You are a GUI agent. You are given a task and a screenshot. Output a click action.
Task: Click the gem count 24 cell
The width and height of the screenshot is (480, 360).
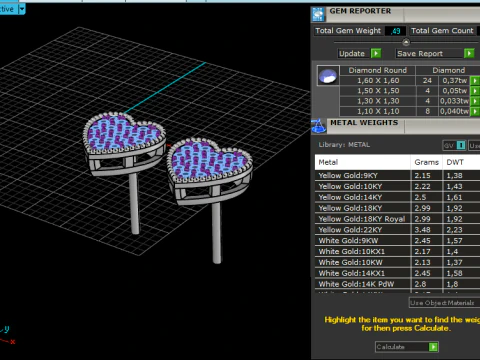pos(427,80)
